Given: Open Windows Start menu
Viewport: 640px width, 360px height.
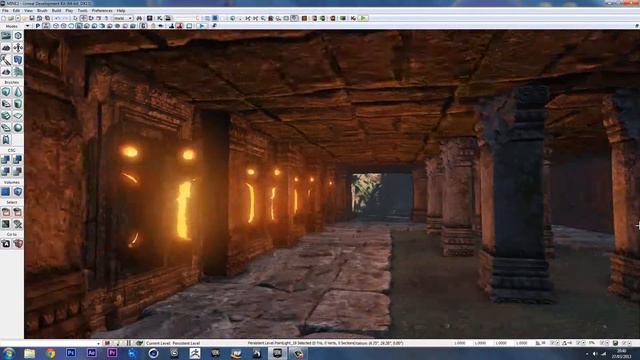Looking at the screenshot, I should click(x=9, y=353).
